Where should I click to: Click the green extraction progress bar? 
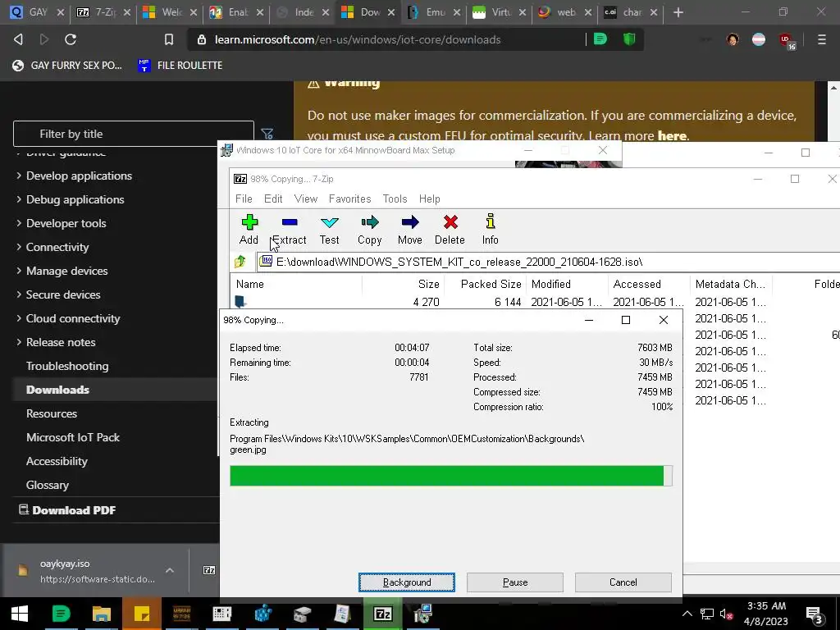(451, 476)
